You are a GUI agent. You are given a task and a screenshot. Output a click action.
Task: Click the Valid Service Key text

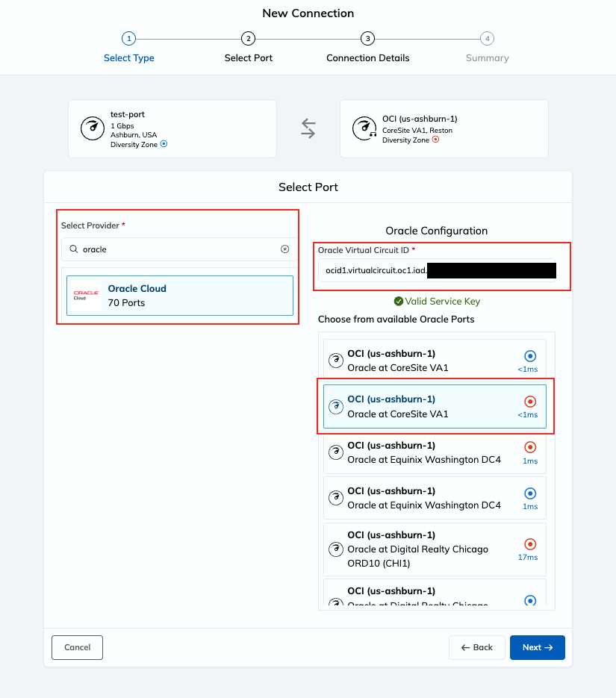click(443, 302)
